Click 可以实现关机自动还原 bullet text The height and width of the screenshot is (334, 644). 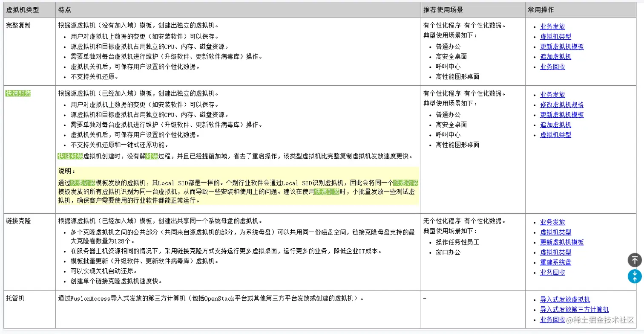[103, 271]
